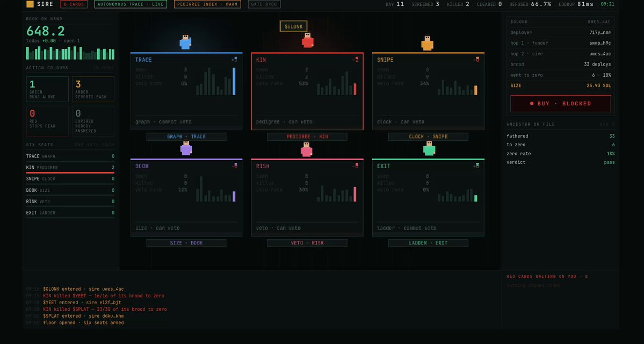Click the VETO · RISK label button
Image resolution: width=644 pixels, height=344 pixels.
click(x=307, y=243)
